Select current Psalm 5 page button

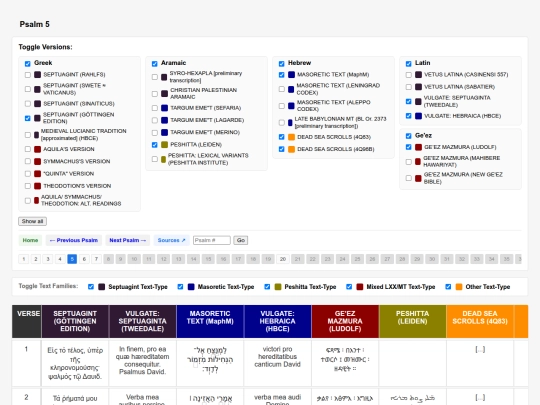(72, 259)
